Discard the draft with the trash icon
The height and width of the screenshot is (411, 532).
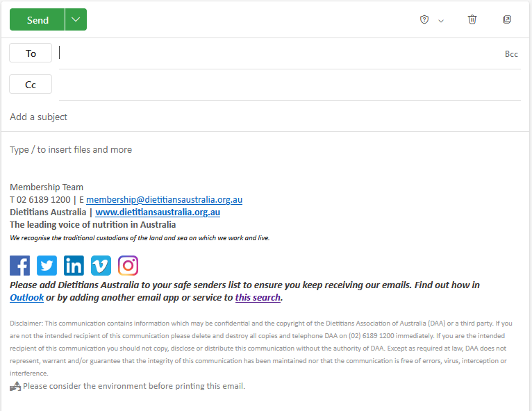(472, 19)
